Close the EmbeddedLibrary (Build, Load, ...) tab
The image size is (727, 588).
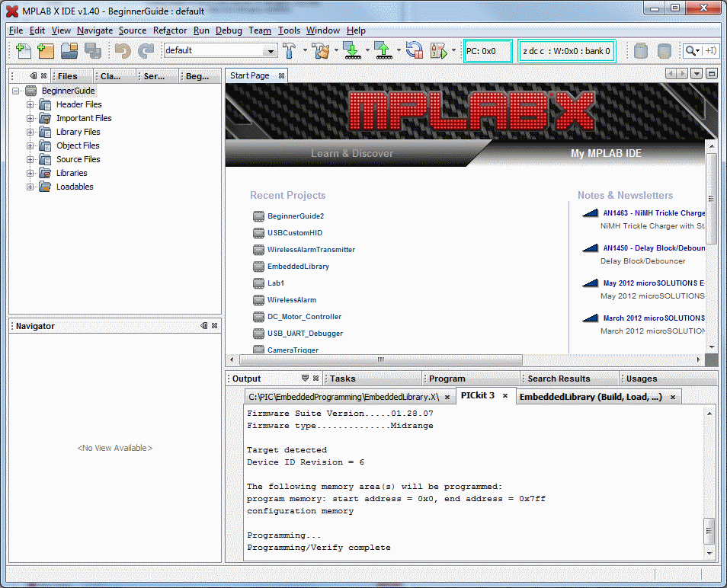pyautogui.click(x=673, y=398)
